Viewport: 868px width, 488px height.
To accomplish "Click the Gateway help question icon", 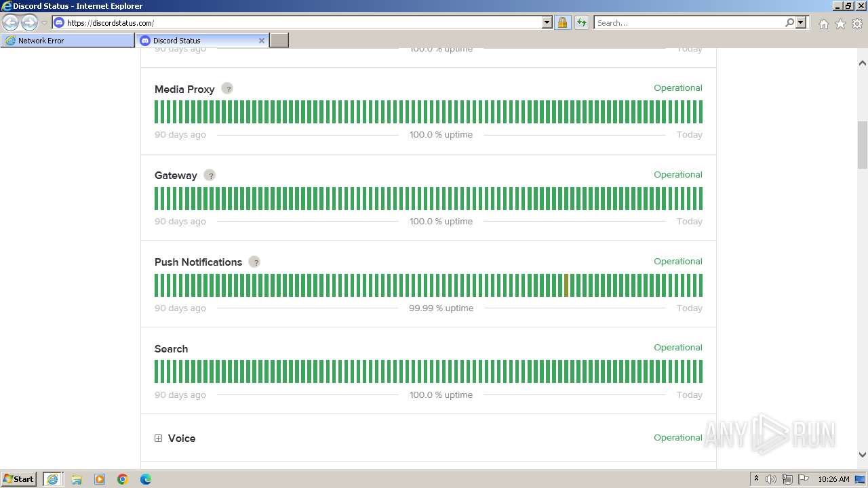I will pos(210,176).
